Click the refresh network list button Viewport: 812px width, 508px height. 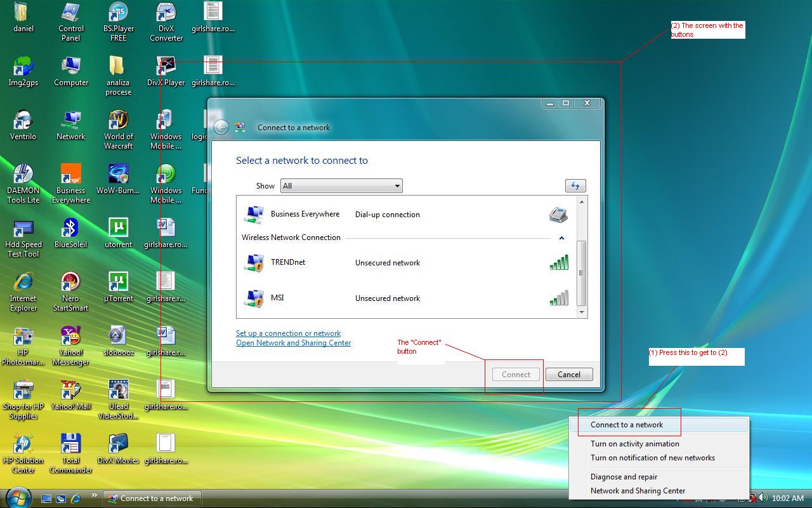click(575, 185)
